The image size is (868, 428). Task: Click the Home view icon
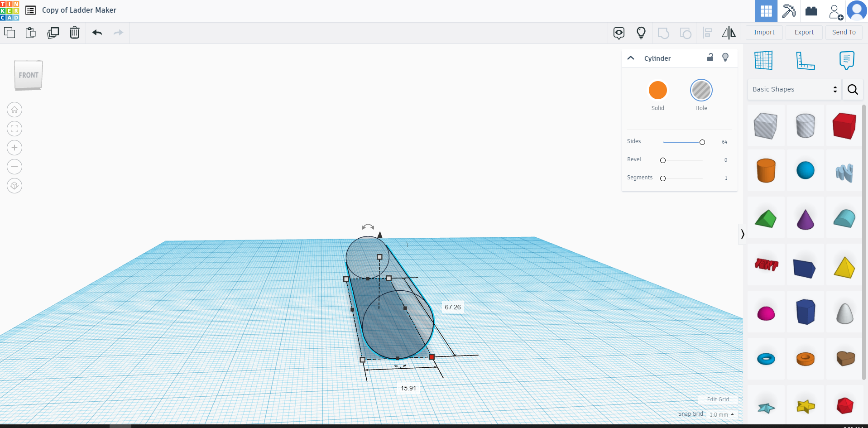click(x=14, y=110)
